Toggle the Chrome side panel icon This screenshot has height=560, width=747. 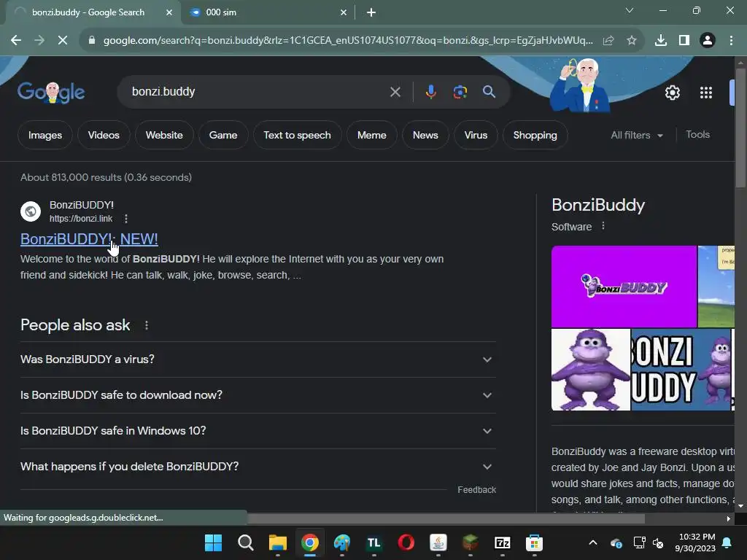pyautogui.click(x=684, y=41)
